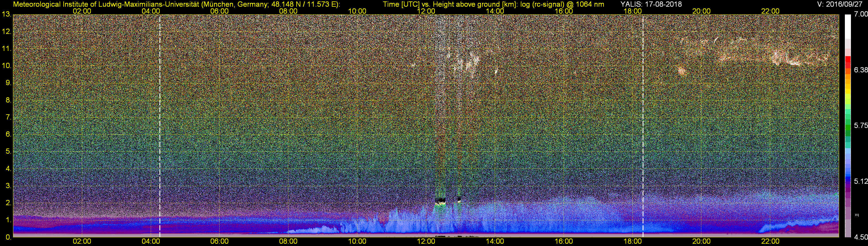Viewport: 868px width, 246px height.
Task: Click the 13 km height axis label
Action: click(6, 14)
